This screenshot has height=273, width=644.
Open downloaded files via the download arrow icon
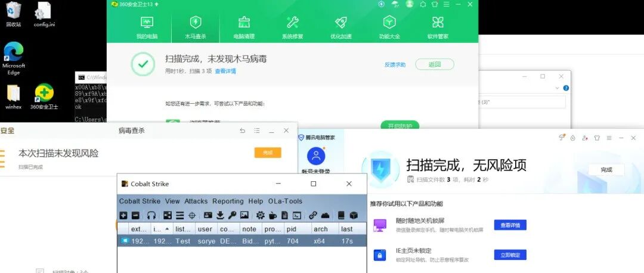220,215
